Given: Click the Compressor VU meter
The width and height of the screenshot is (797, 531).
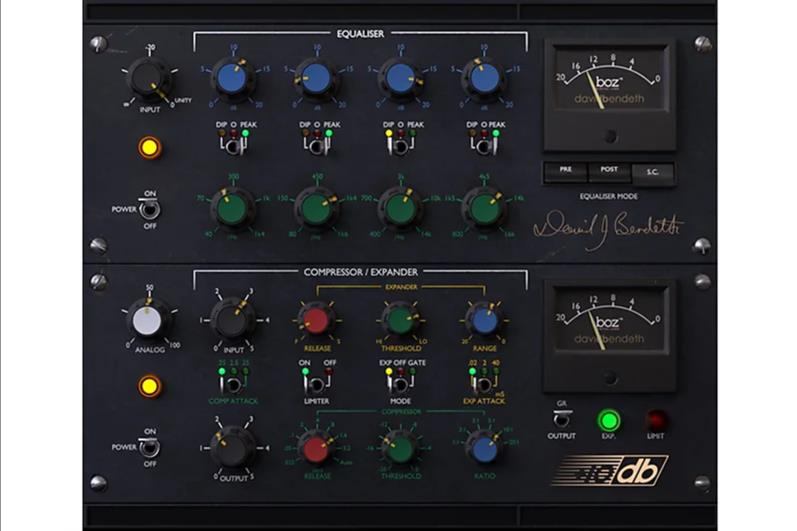Looking at the screenshot, I should (610, 336).
